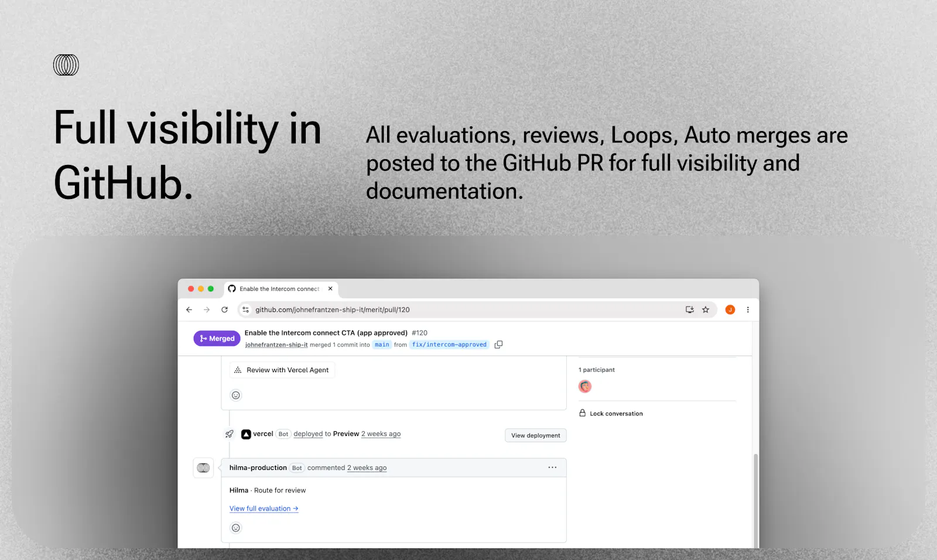Open hilma comment timestamp 2 weeks ago
Viewport: 937px width, 560px height.
[367, 468]
